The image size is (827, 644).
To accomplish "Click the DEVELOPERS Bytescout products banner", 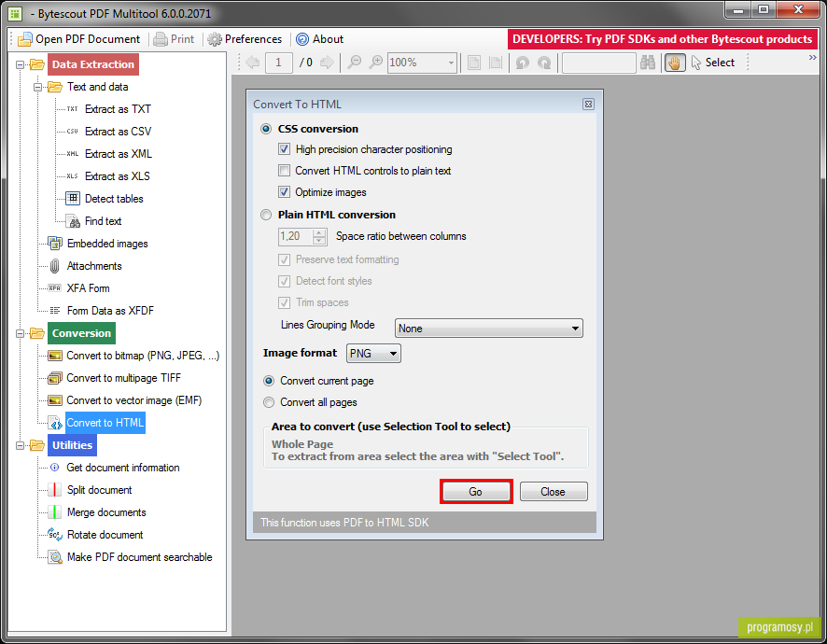I will point(662,39).
